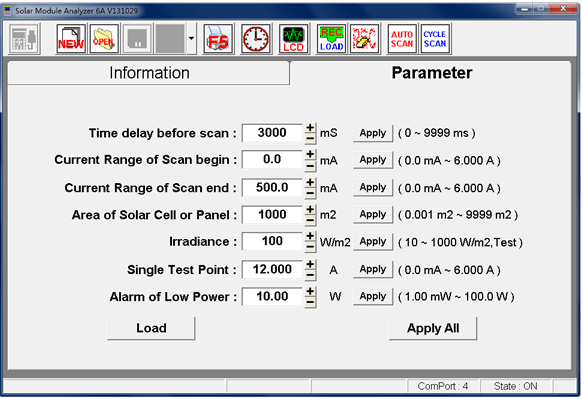Increase Alarm of Low Power value
582x399 pixels.
(310, 291)
